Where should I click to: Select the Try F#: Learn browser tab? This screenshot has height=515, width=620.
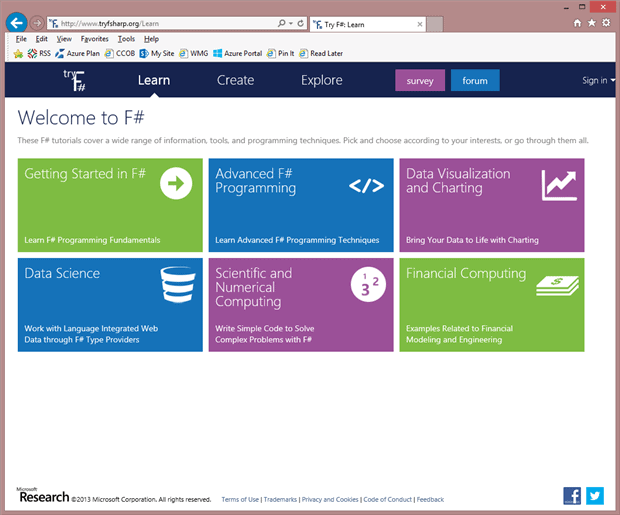368,25
